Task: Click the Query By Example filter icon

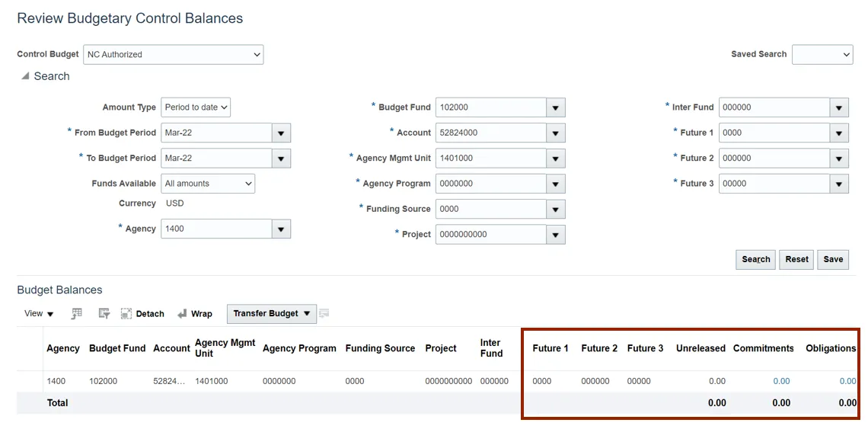Action: [x=104, y=313]
